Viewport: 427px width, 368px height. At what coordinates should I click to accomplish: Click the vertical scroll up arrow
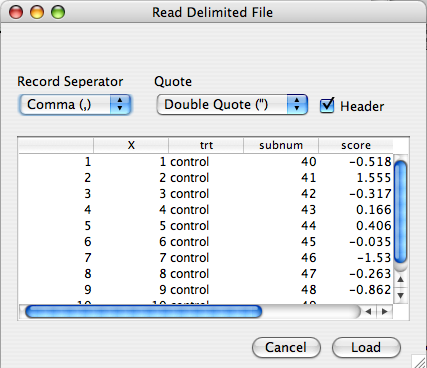point(401,280)
